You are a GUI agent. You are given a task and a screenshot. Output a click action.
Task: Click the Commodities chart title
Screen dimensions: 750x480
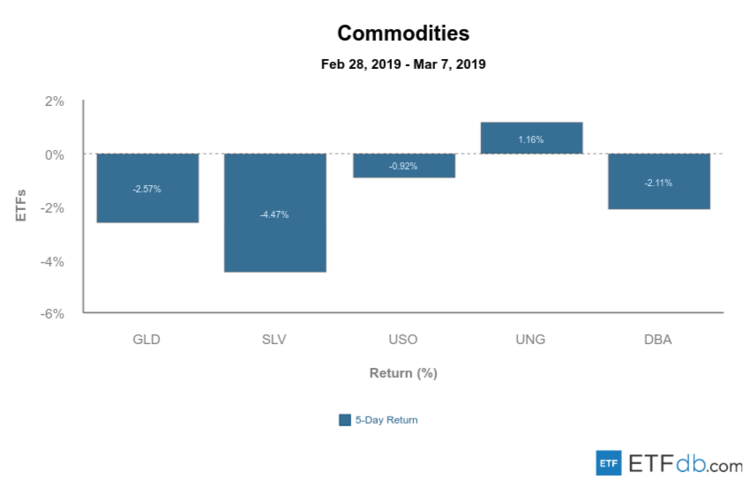click(x=403, y=33)
